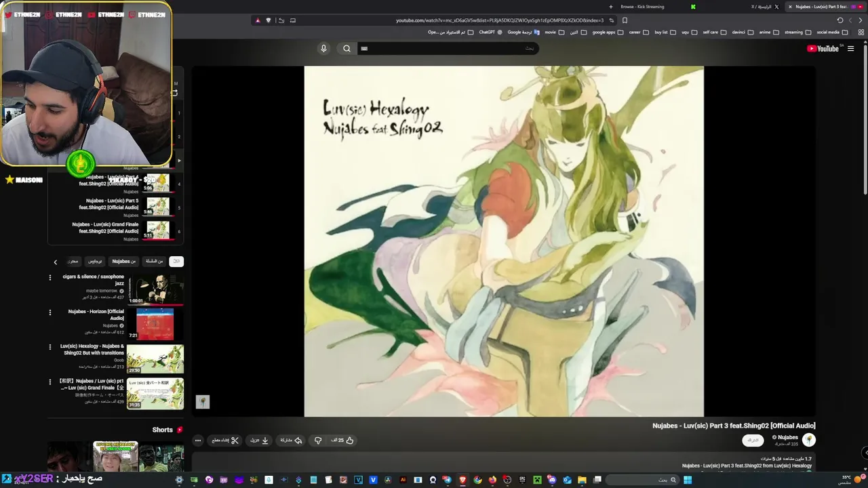Click the Share arrow button

pyautogui.click(x=291, y=441)
